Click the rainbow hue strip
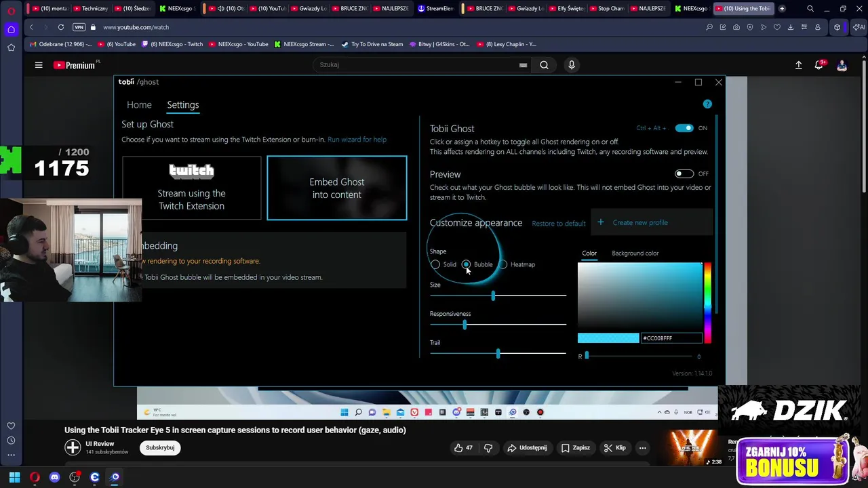The width and height of the screenshot is (868, 488). (x=707, y=302)
